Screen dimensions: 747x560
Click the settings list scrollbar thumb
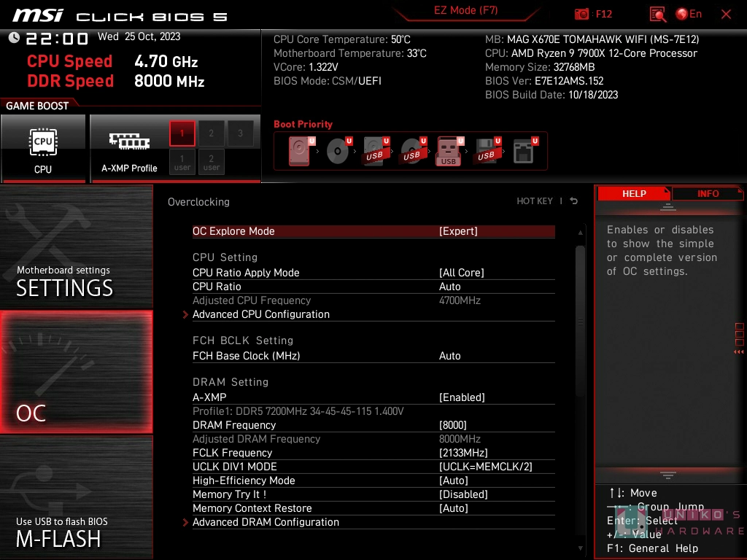[580, 322]
